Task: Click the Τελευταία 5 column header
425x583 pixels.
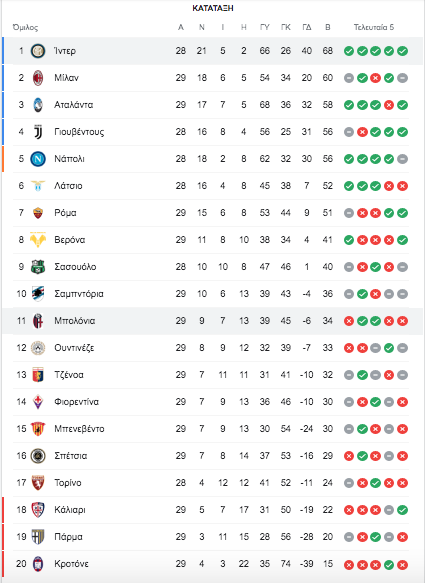Action: pyautogui.click(x=374, y=27)
